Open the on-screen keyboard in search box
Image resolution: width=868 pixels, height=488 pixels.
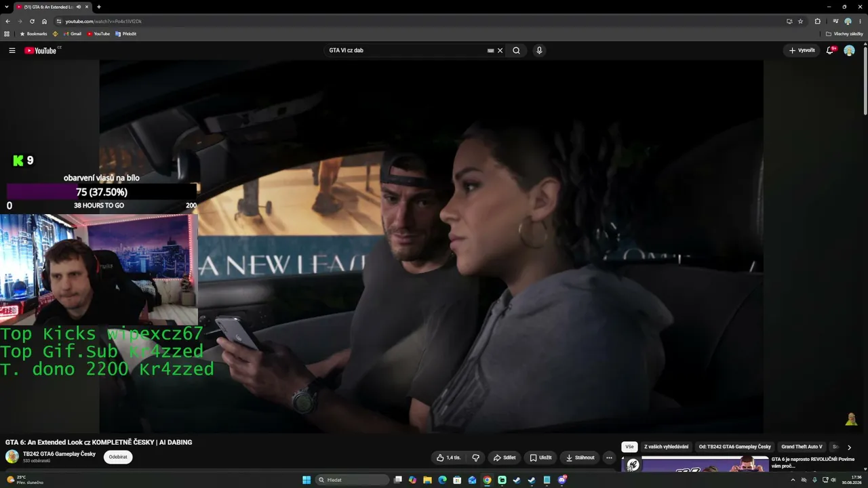490,50
